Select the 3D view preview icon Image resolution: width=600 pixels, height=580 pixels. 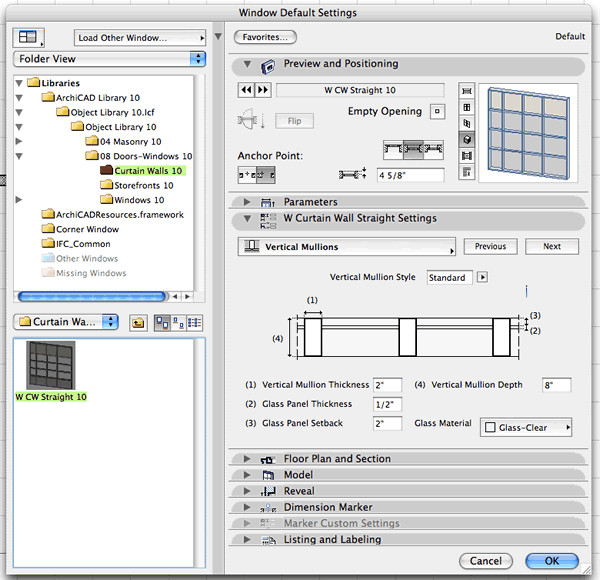click(465, 138)
